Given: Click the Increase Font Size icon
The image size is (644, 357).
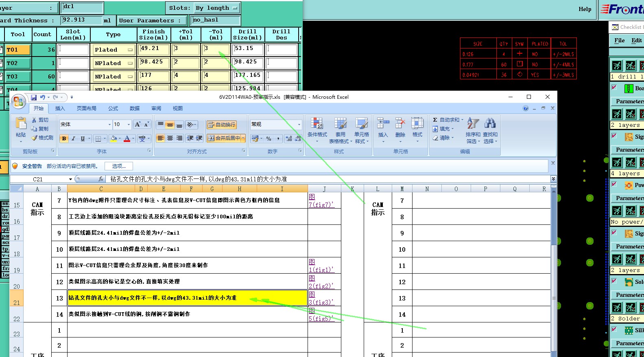Looking at the screenshot, I should [138, 124].
